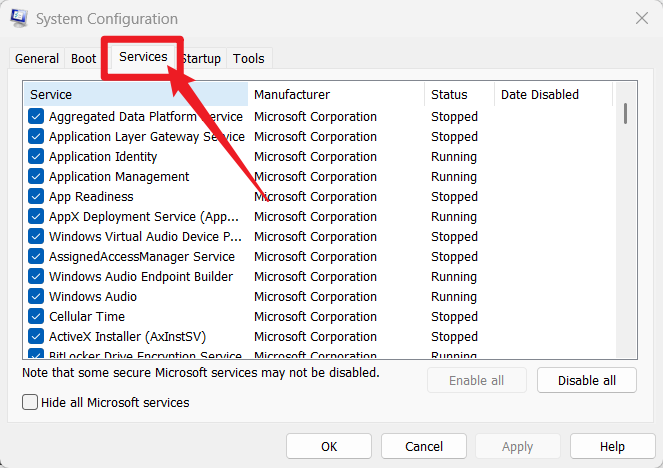The height and width of the screenshot is (468, 663).
Task: Toggle ActiveX Installer (AxInstSV) checkbox
Action: [36, 337]
